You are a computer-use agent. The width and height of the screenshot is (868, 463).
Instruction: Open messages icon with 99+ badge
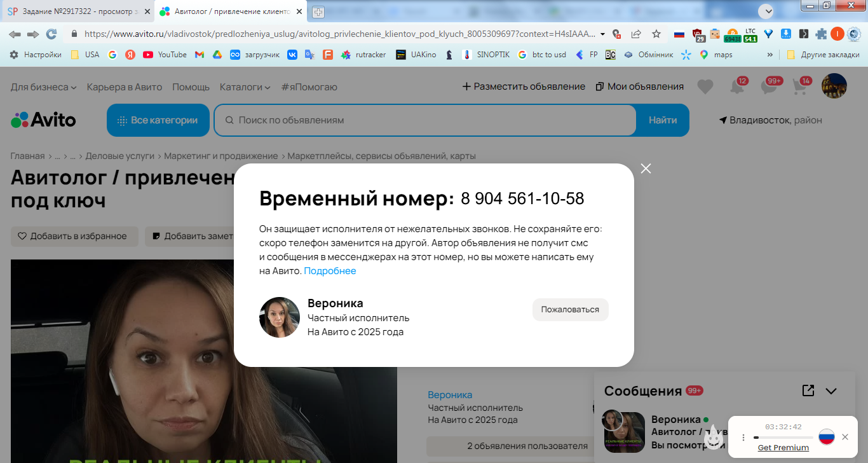[770, 86]
